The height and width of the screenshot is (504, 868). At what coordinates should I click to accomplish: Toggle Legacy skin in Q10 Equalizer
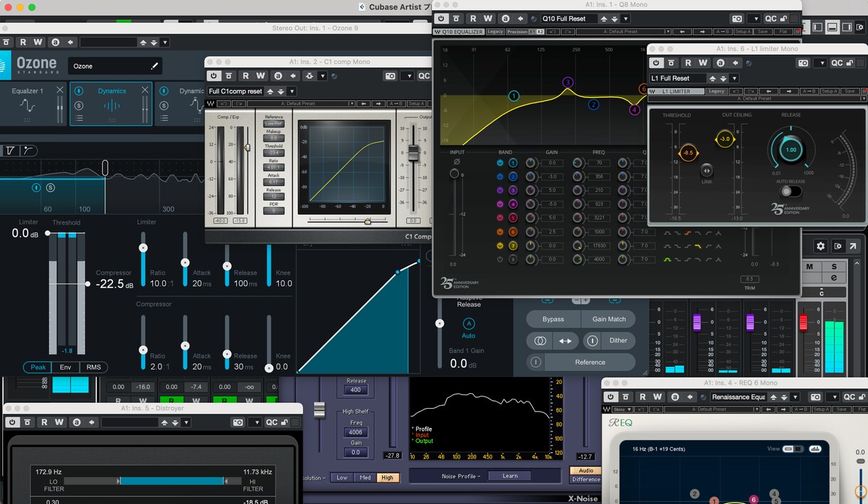[495, 32]
